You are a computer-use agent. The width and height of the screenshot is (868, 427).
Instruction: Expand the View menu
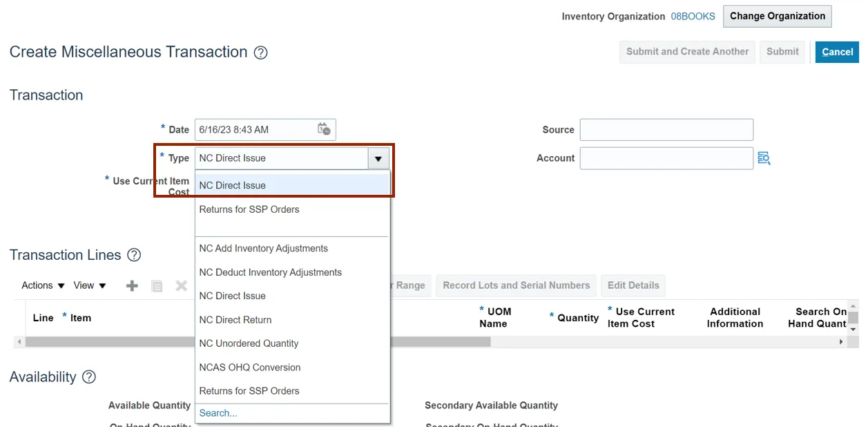pyautogui.click(x=90, y=285)
